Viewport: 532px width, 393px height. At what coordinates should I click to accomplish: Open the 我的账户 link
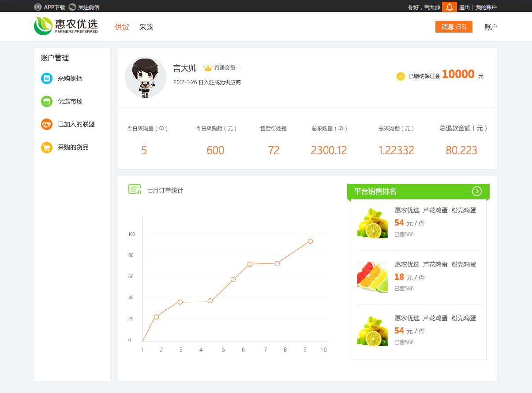(x=486, y=7)
